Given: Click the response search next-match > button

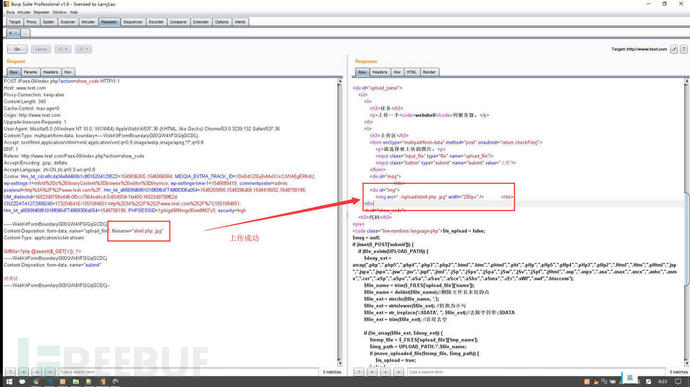Looking at the screenshot, I should point(399,372).
